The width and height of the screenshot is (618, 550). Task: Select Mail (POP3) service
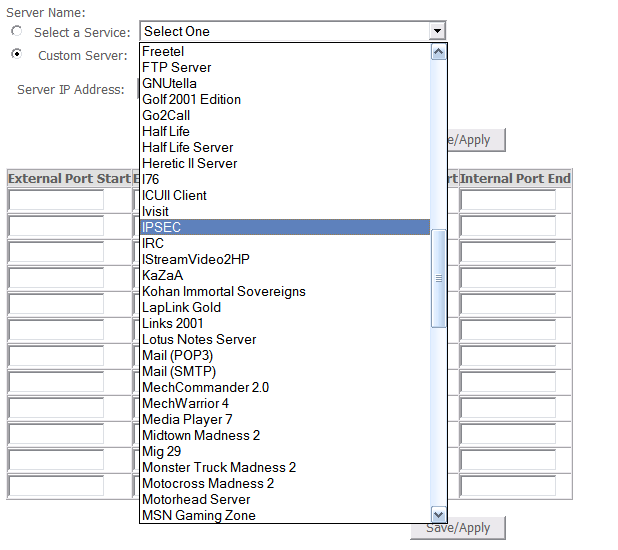tap(285, 356)
